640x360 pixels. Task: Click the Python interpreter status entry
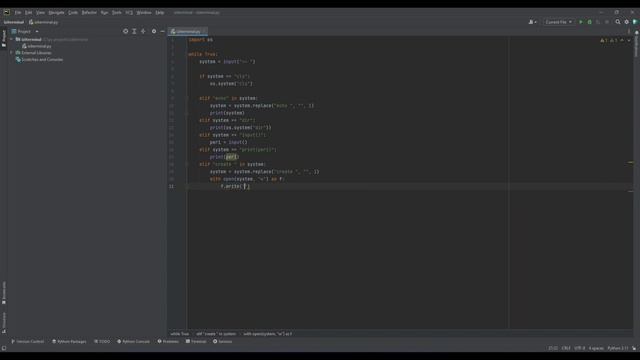point(618,349)
